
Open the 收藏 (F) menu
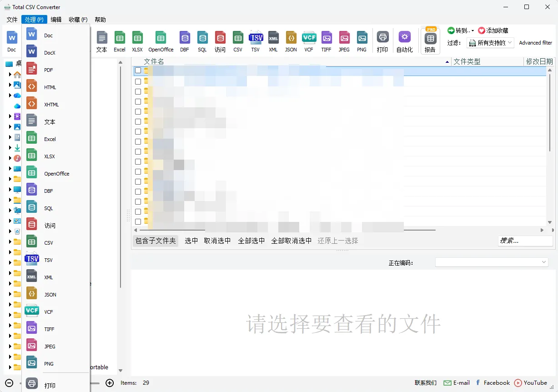(78, 20)
